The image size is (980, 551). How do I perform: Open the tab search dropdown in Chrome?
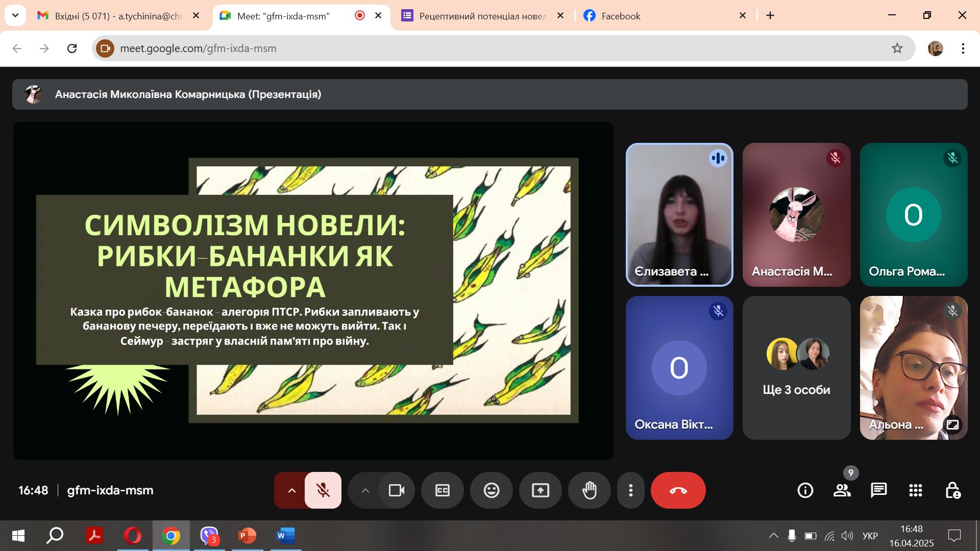(x=15, y=15)
